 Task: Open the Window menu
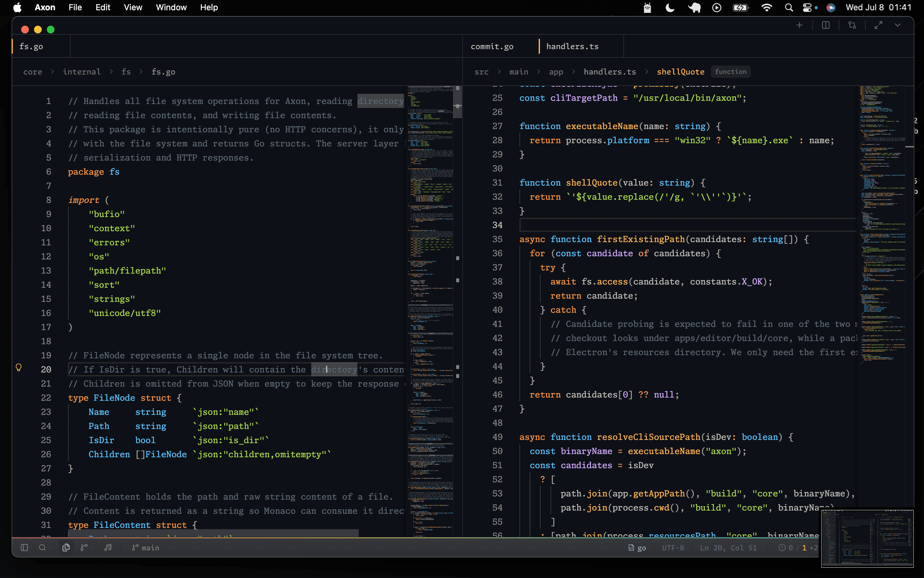pyautogui.click(x=171, y=7)
